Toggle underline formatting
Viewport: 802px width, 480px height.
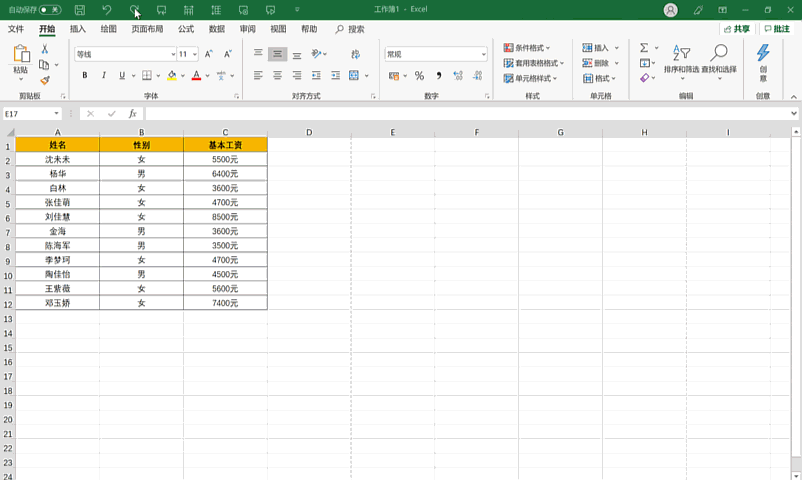tap(122, 75)
